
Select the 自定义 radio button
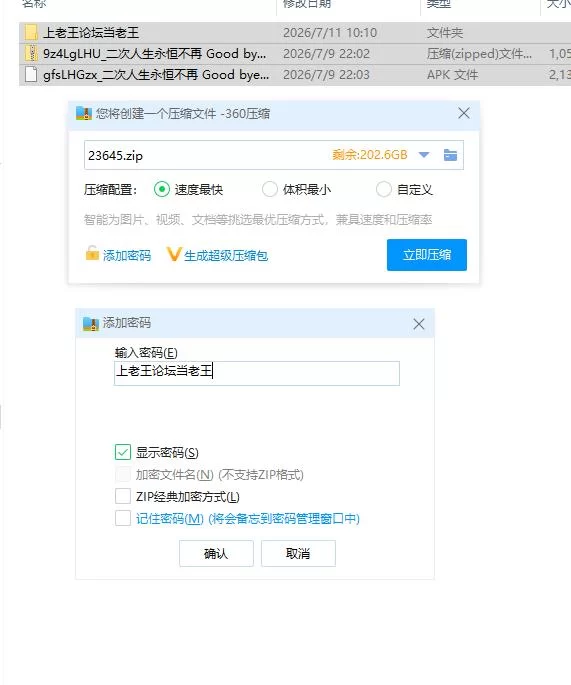pyautogui.click(x=384, y=190)
